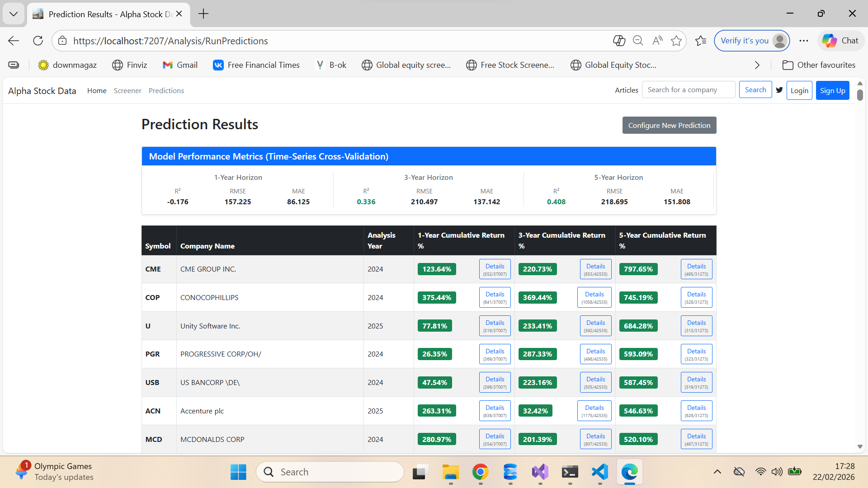Open Google Chrome from taskbar
868x488 pixels.
tap(480, 472)
